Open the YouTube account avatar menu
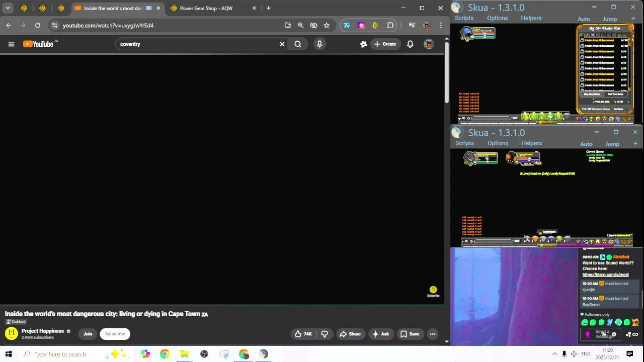The width and height of the screenshot is (644, 362). pyautogui.click(x=429, y=44)
